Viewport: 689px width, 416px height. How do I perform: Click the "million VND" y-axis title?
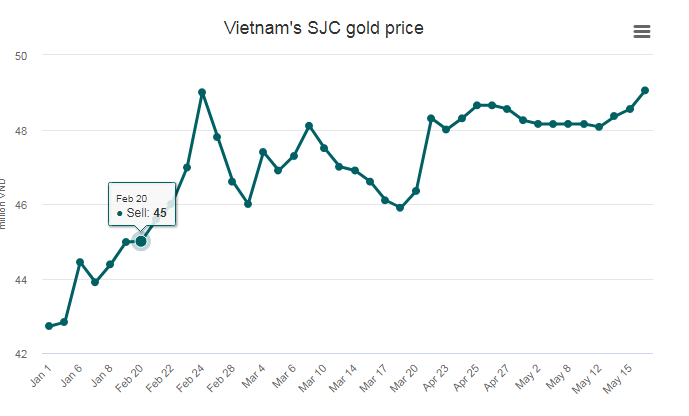[4, 205]
